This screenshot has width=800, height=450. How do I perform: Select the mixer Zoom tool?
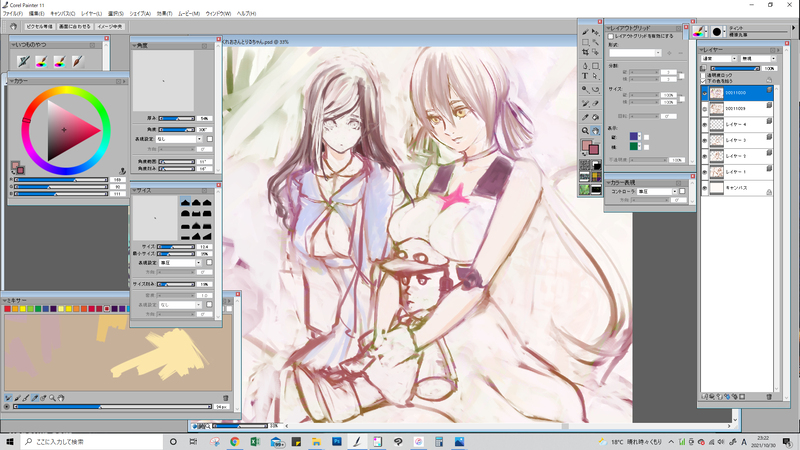(52, 397)
